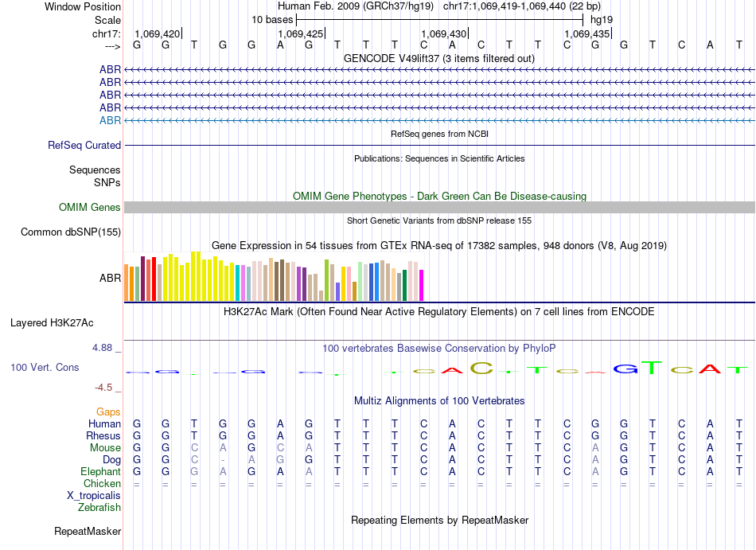Select the Chicken alignment row label
This screenshot has height=550, width=756.
point(102,483)
